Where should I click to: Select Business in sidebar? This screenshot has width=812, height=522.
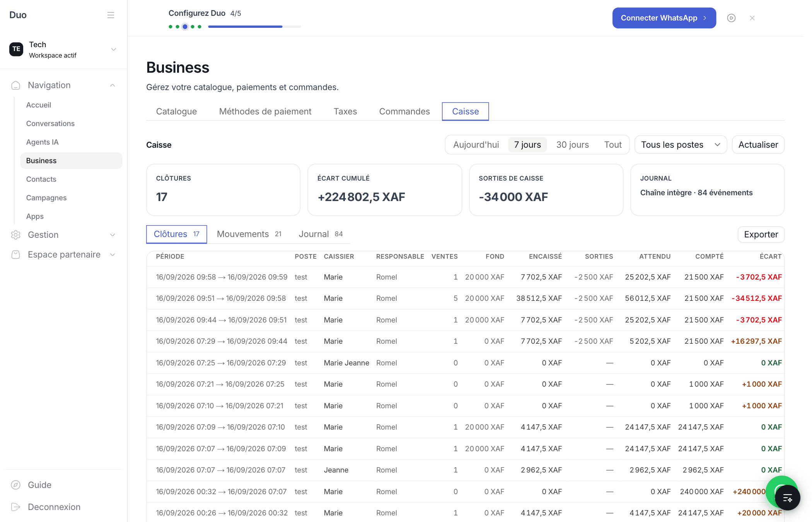(71, 160)
